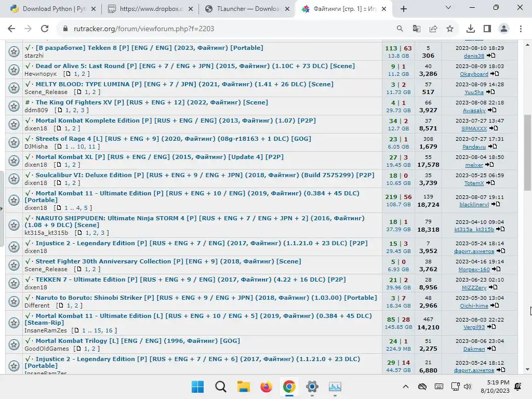Click the share page icon in address bar
The width and height of the screenshot is (532, 399).
(x=433, y=29)
